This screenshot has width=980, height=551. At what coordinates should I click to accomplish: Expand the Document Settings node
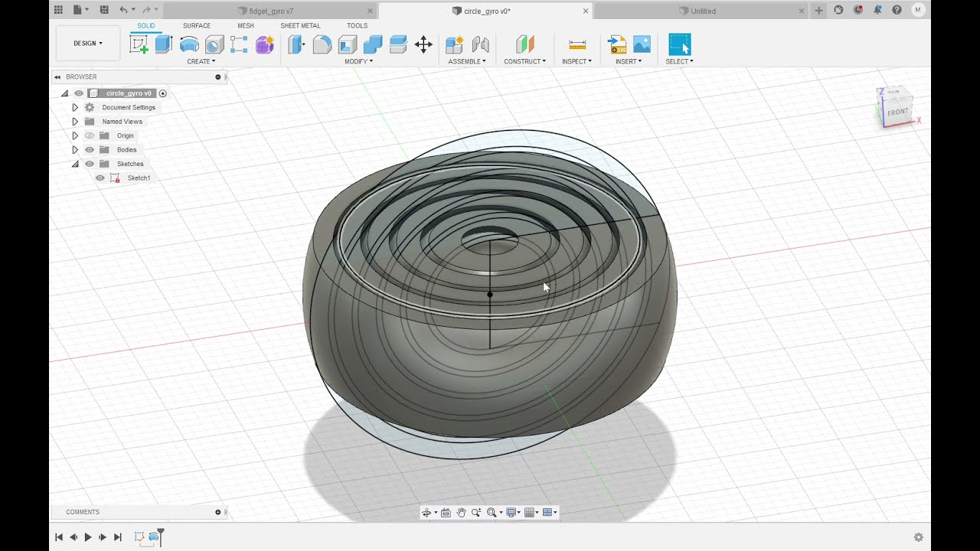point(75,108)
